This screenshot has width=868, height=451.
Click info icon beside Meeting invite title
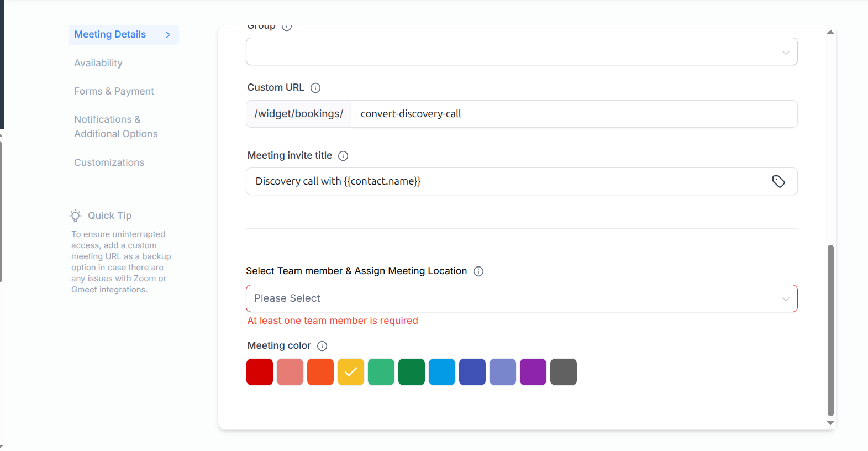pos(343,156)
